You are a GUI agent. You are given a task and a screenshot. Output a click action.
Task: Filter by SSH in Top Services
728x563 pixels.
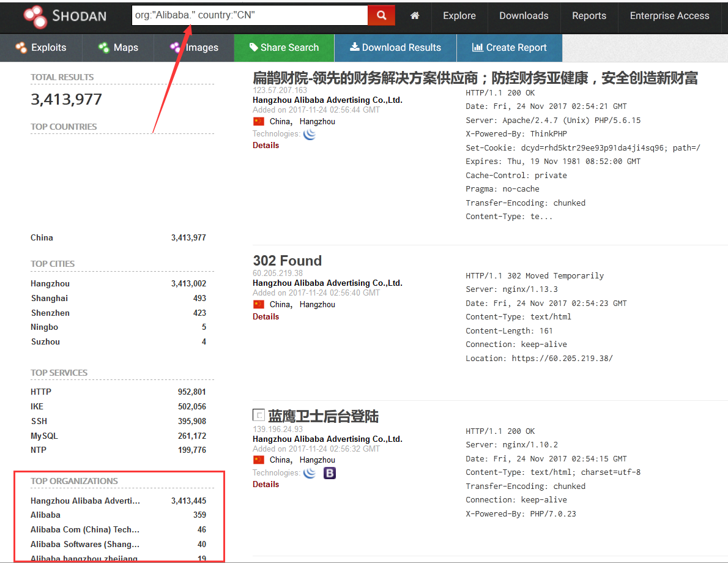tap(39, 421)
